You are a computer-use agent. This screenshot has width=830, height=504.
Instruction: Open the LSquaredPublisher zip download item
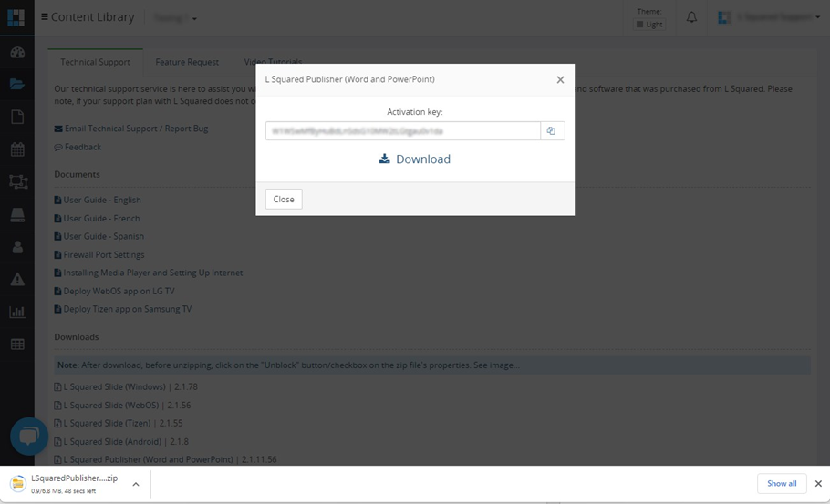[74, 483]
